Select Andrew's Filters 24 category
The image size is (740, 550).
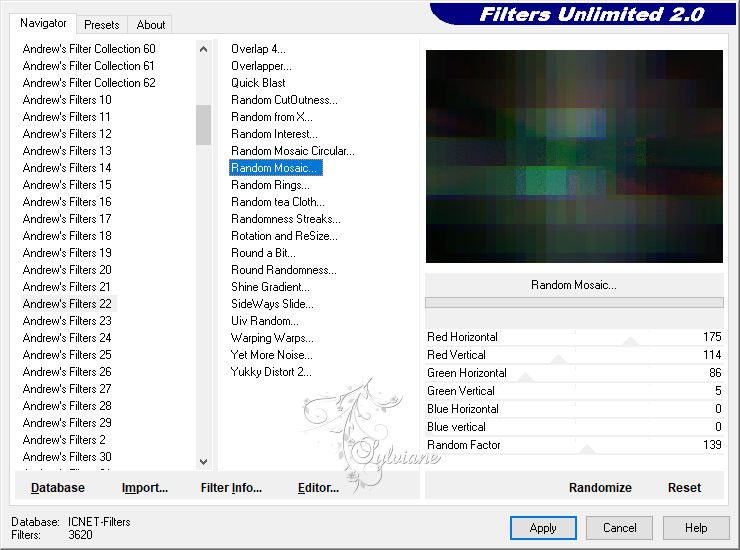[x=67, y=338]
